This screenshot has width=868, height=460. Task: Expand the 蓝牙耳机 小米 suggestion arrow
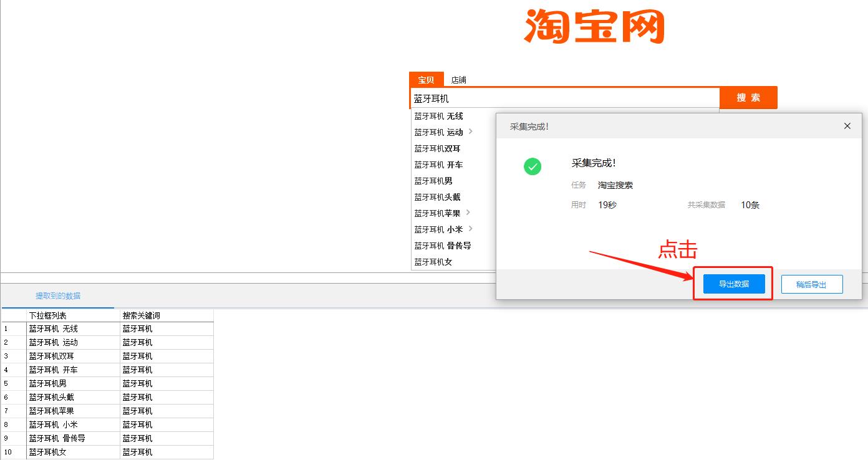pyautogui.click(x=471, y=229)
